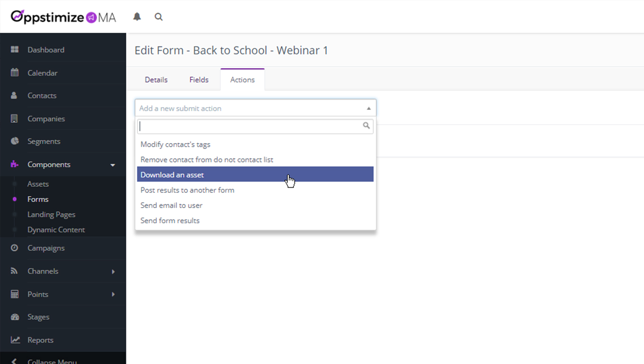
Task: Open Forms under Components
Action: [38, 199]
